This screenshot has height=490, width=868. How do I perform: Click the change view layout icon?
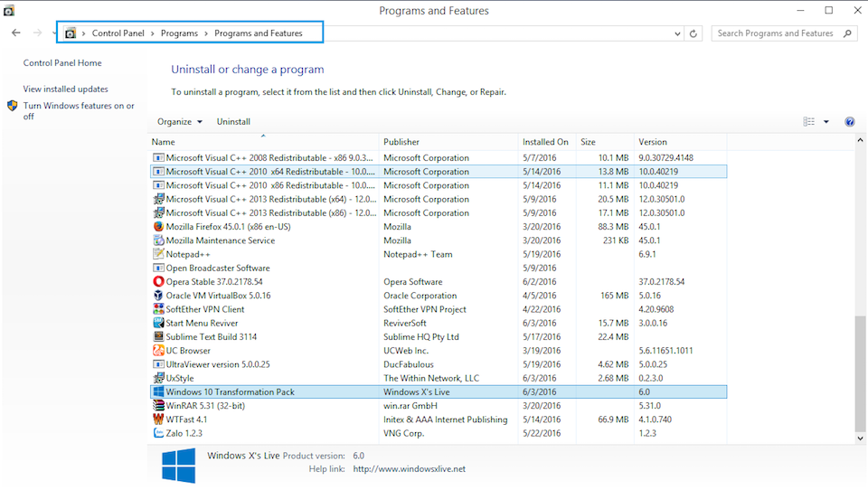pos(808,122)
